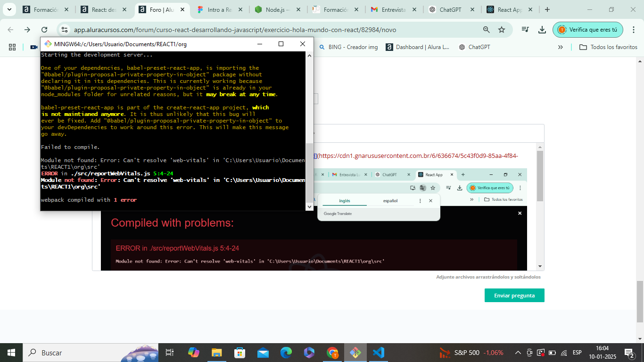Open Chrome downloads
This screenshot has width=644, height=362.
click(542, 30)
